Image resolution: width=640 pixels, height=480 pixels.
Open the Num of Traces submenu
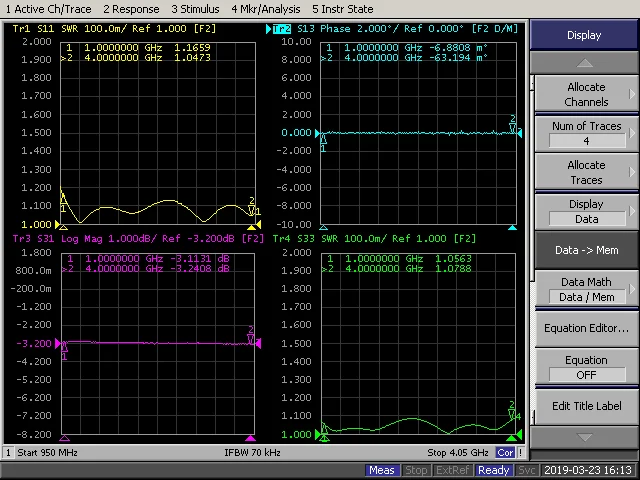[x=585, y=133]
